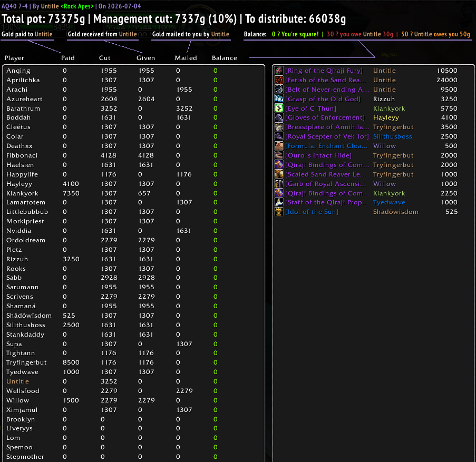Click the Staff of the Qiraji Prophets icon
The width and height of the screenshot is (476, 462).
(x=279, y=202)
